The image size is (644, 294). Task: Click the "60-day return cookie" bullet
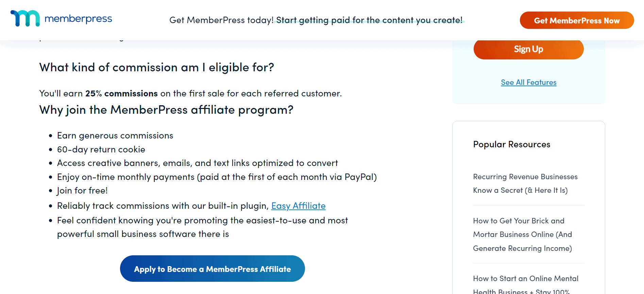click(101, 149)
